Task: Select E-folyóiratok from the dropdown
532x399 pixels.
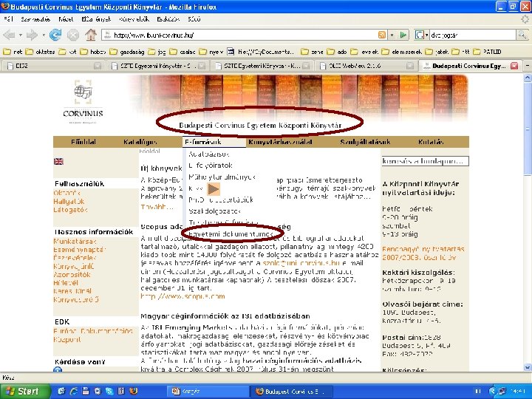Action: coord(211,166)
